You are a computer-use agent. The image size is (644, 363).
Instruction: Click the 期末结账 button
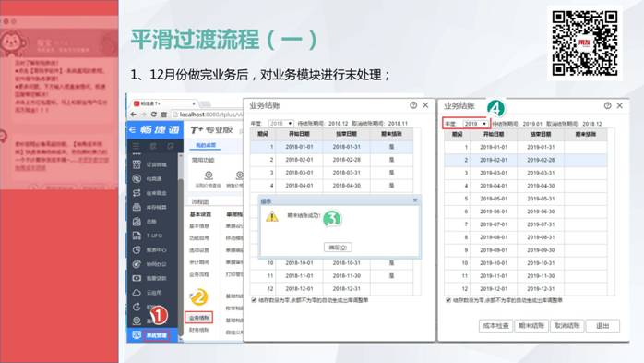[531, 325]
